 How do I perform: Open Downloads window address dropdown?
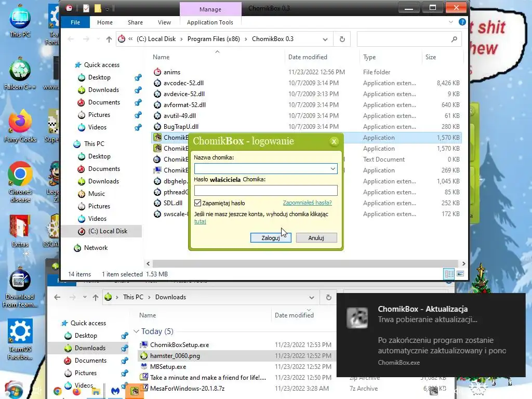point(312,298)
